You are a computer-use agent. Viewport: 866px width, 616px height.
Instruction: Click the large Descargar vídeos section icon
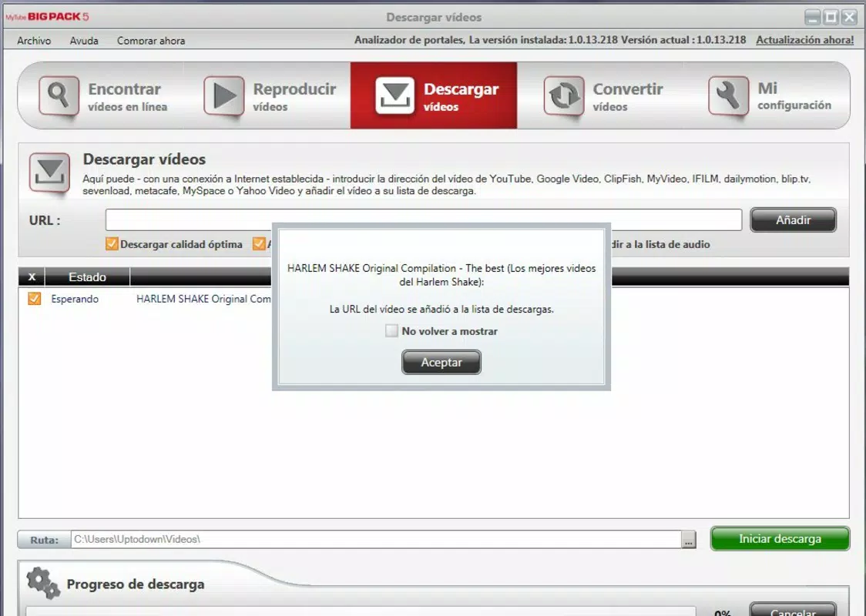(50, 172)
